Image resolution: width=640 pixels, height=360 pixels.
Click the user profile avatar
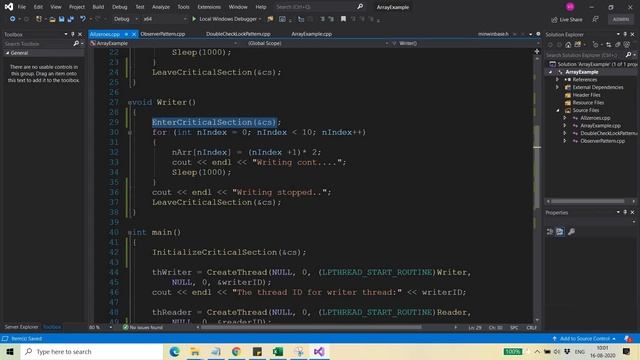coord(570,7)
